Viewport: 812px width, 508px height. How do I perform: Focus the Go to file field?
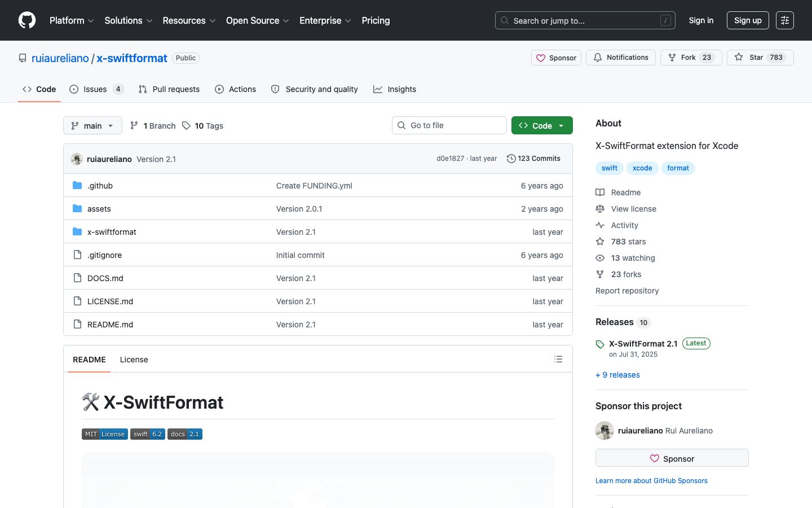tap(449, 125)
